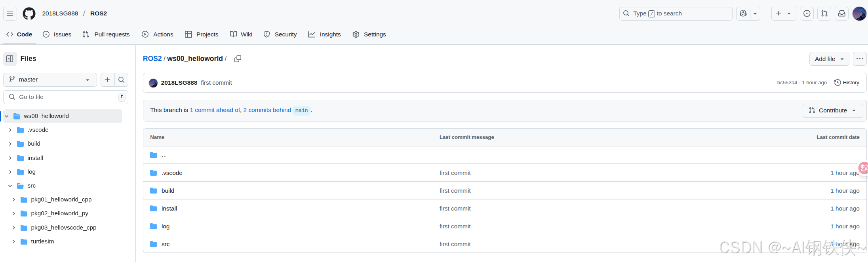The height and width of the screenshot is (262, 868).
Task: Click the 2018LSG888 owner in header
Action: [60, 13]
